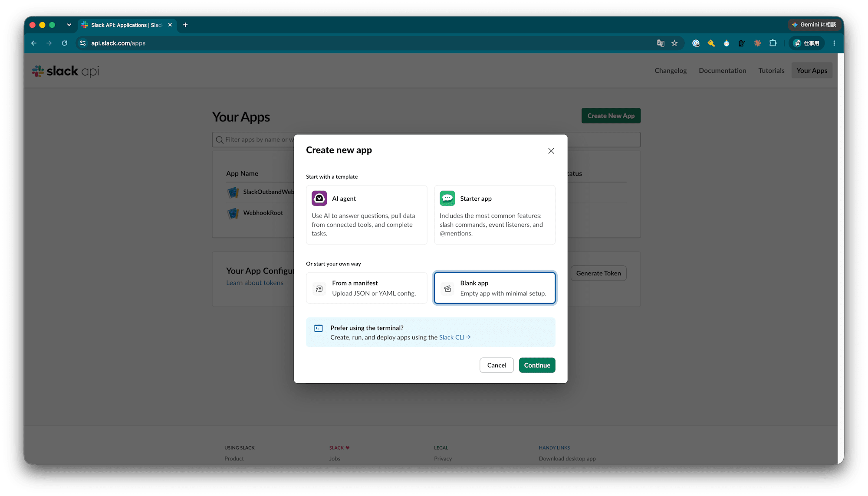Click the Slack API logo
868x496 pixels.
coord(66,71)
